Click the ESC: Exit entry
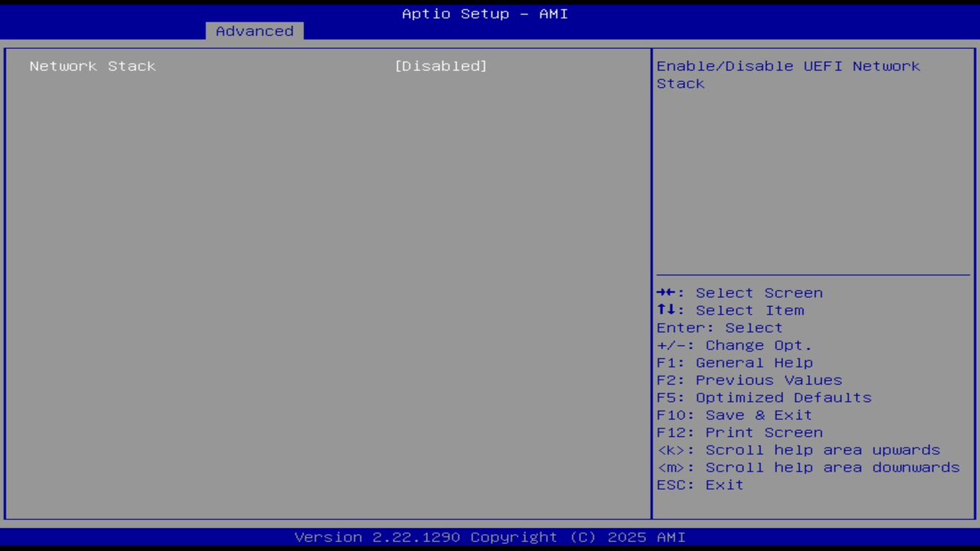The height and width of the screenshot is (551, 980). click(699, 484)
